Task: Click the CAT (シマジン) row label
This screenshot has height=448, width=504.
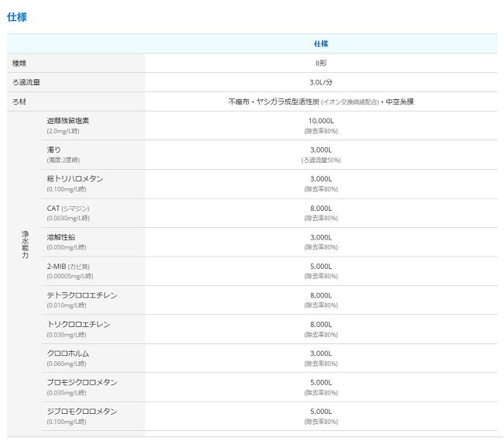Action: (x=68, y=208)
